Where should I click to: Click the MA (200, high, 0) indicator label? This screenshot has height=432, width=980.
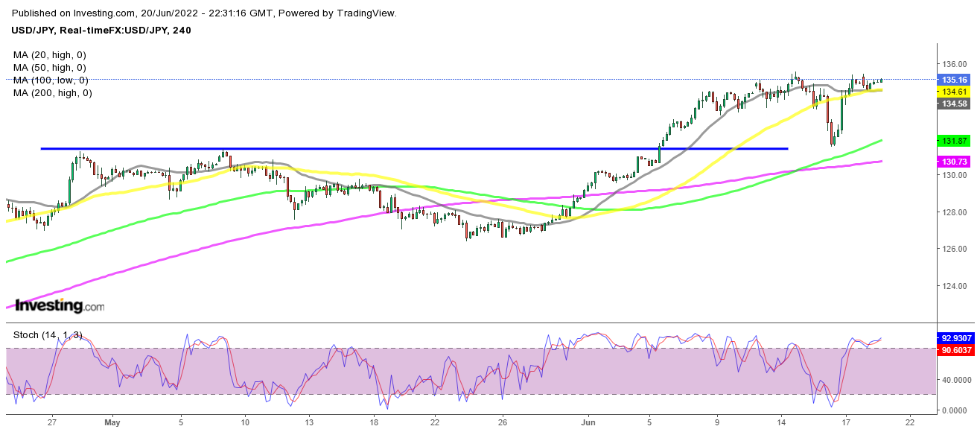point(52,92)
